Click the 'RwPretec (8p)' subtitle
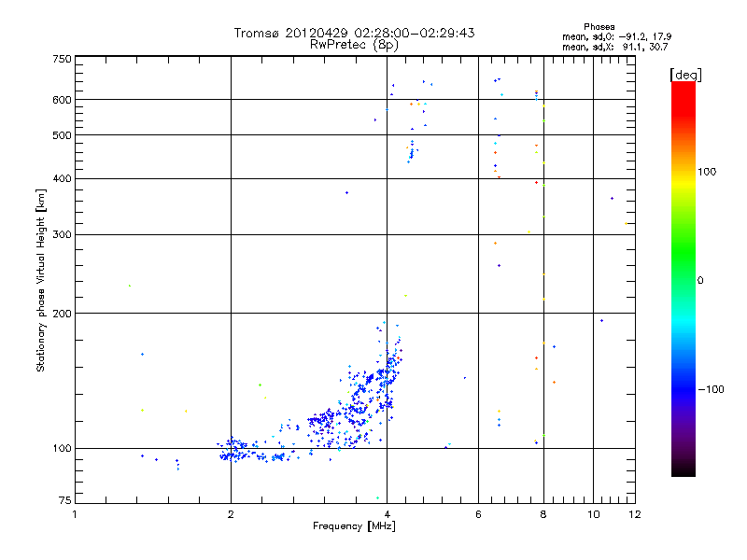This screenshot has height=560, width=747. coord(354,45)
